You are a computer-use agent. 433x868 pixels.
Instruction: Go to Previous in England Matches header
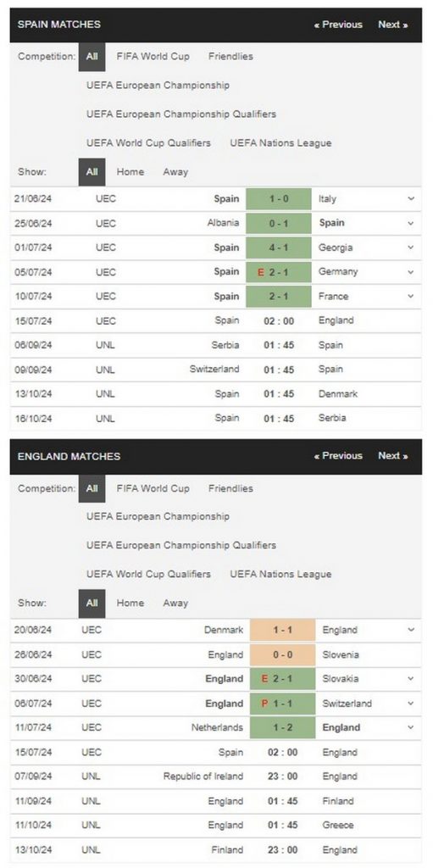pos(338,455)
